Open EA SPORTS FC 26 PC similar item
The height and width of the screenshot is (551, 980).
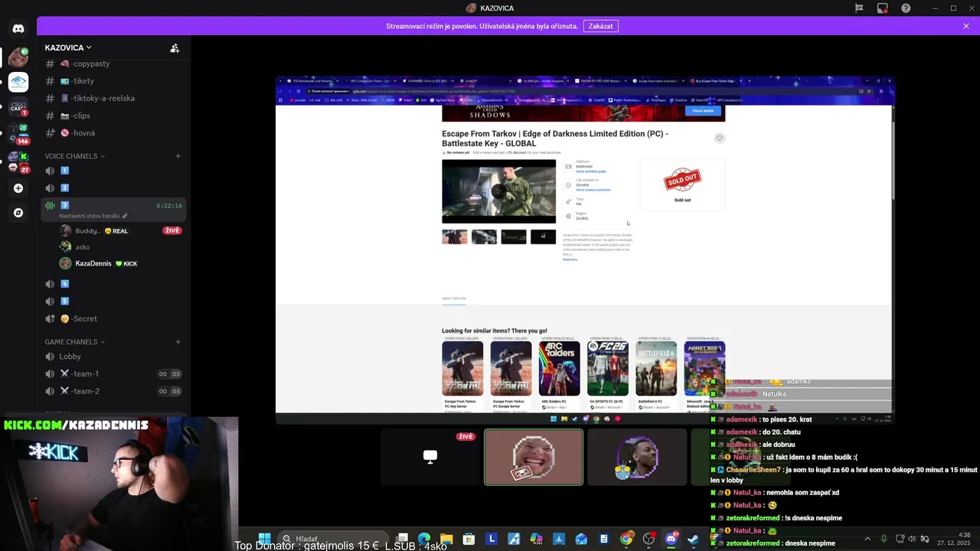coord(608,375)
